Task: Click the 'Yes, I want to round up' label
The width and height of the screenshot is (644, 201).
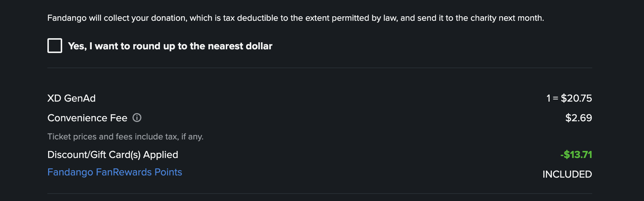Action: pos(170,46)
